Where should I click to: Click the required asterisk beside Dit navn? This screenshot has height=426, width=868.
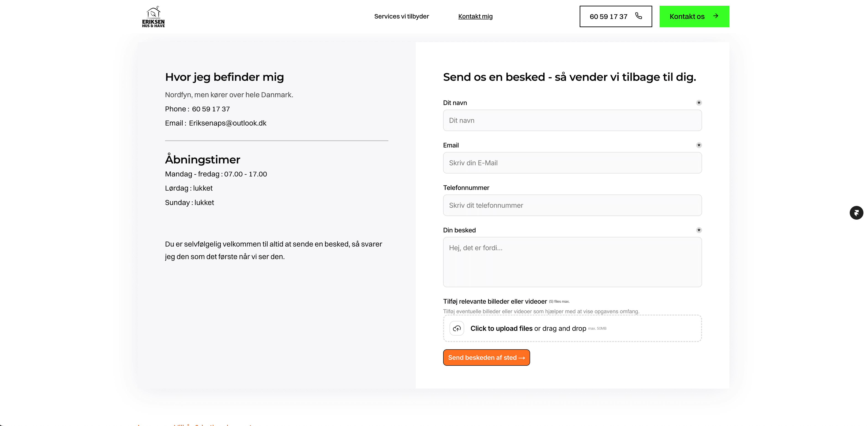699,103
